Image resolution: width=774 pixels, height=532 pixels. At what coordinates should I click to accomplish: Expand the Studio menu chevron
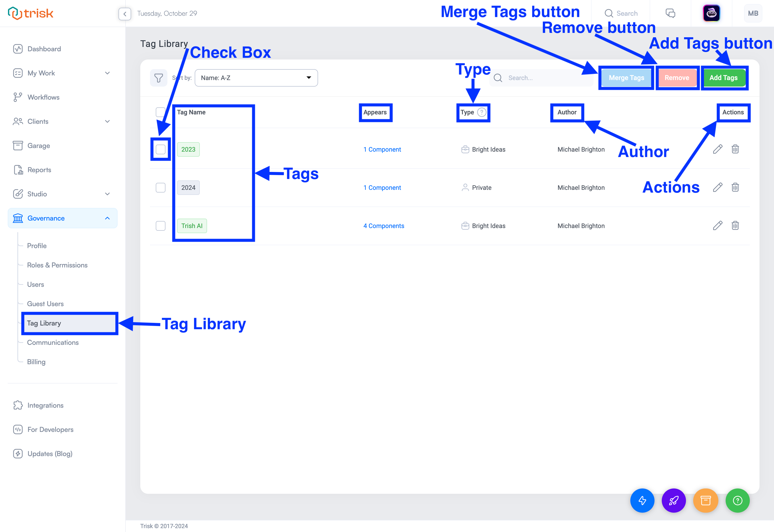(107, 194)
